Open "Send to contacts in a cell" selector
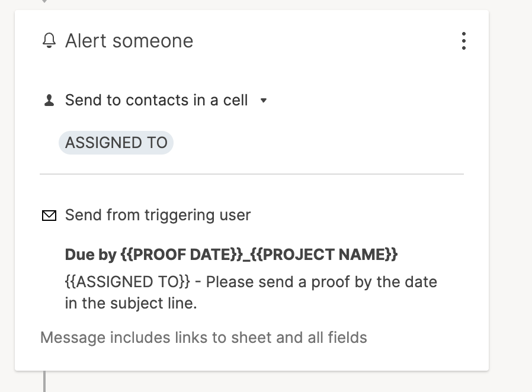This screenshot has height=392, width=532. point(156,101)
